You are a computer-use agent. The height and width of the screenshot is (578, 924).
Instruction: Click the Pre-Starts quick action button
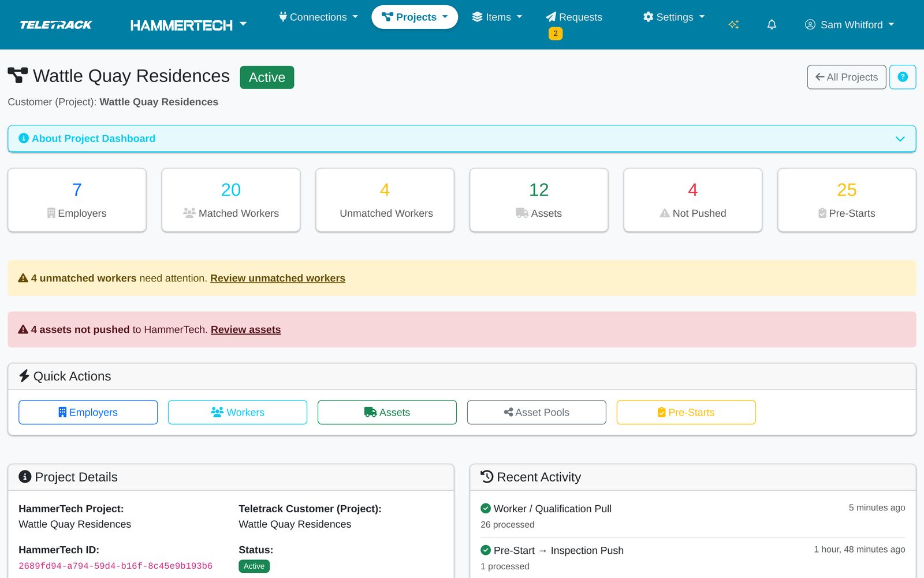point(686,412)
